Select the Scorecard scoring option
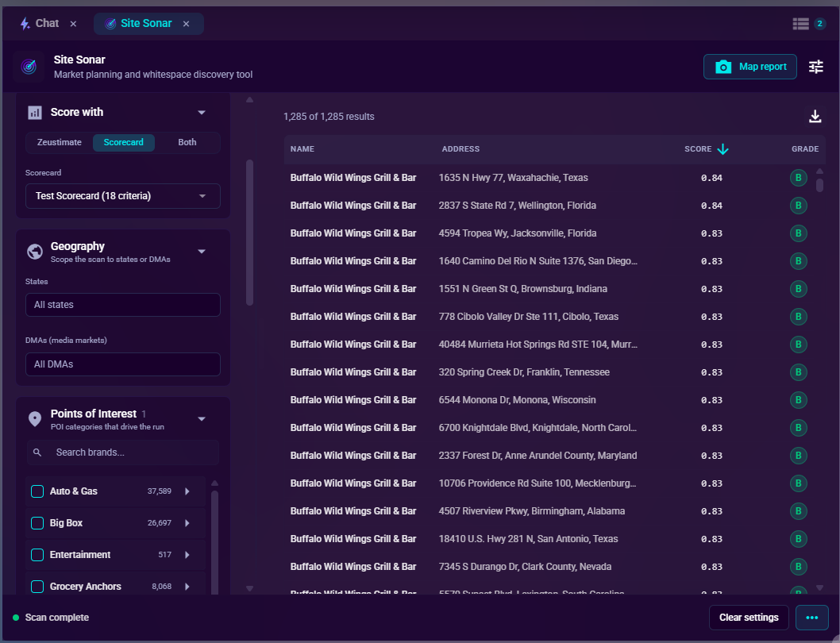 click(x=124, y=143)
